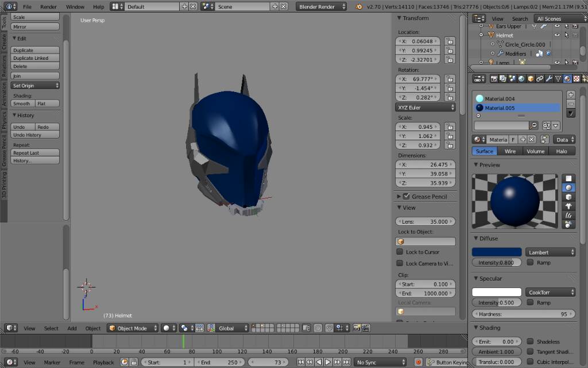Set shading to Smooth
The image size is (588, 368).
(22, 103)
